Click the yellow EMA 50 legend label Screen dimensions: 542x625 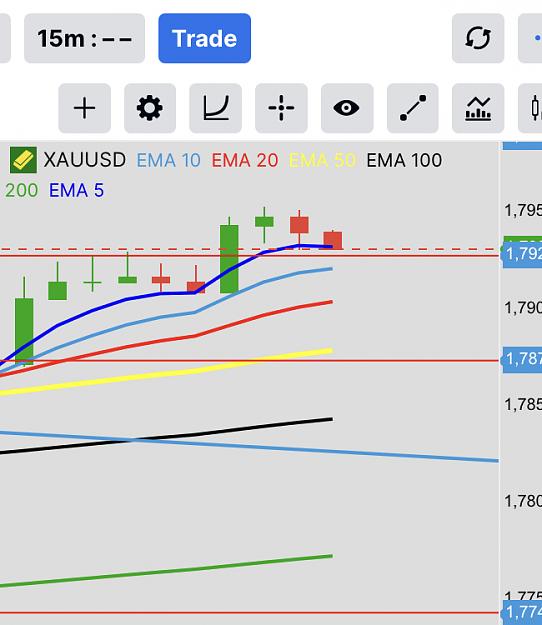[322, 160]
